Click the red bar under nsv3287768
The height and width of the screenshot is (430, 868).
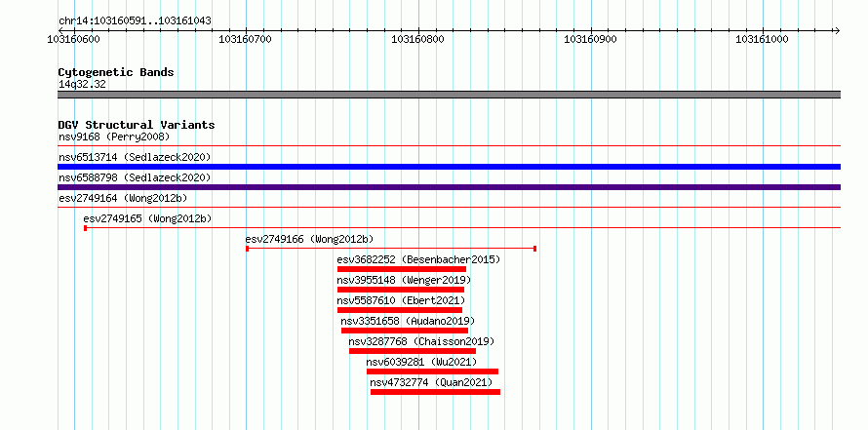tap(413, 351)
